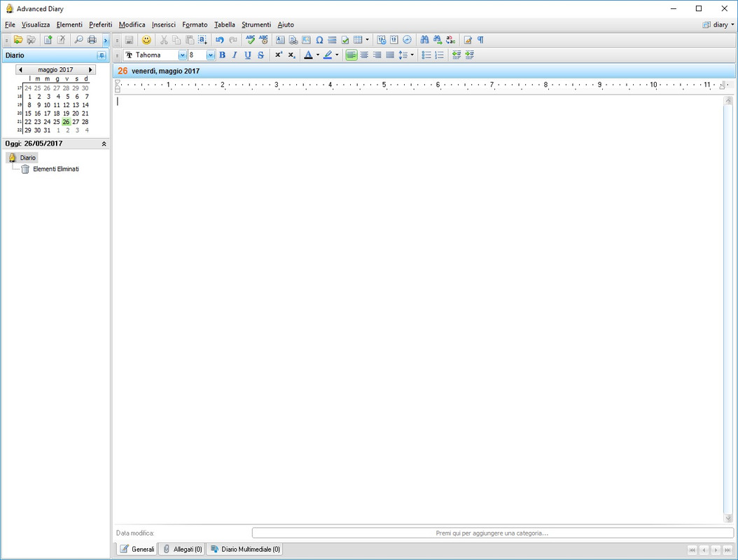Viewport: 738px width, 560px height.
Task: Insert current time using the clock icon
Action: pos(407,40)
